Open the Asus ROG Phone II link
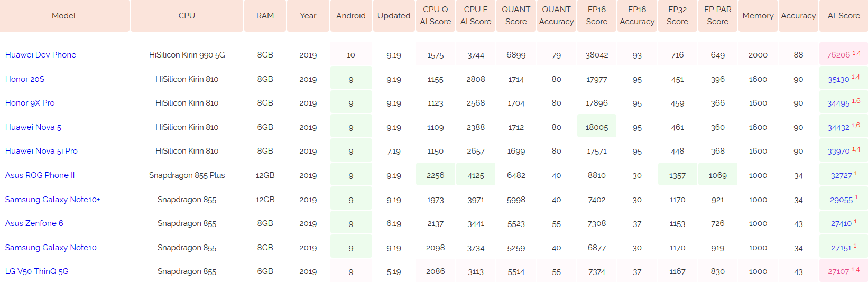The image size is (868, 283). (40, 175)
